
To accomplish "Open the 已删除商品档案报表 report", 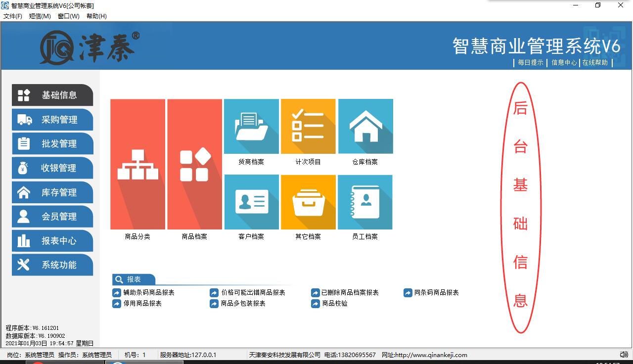I will pyautogui.click(x=350, y=293).
